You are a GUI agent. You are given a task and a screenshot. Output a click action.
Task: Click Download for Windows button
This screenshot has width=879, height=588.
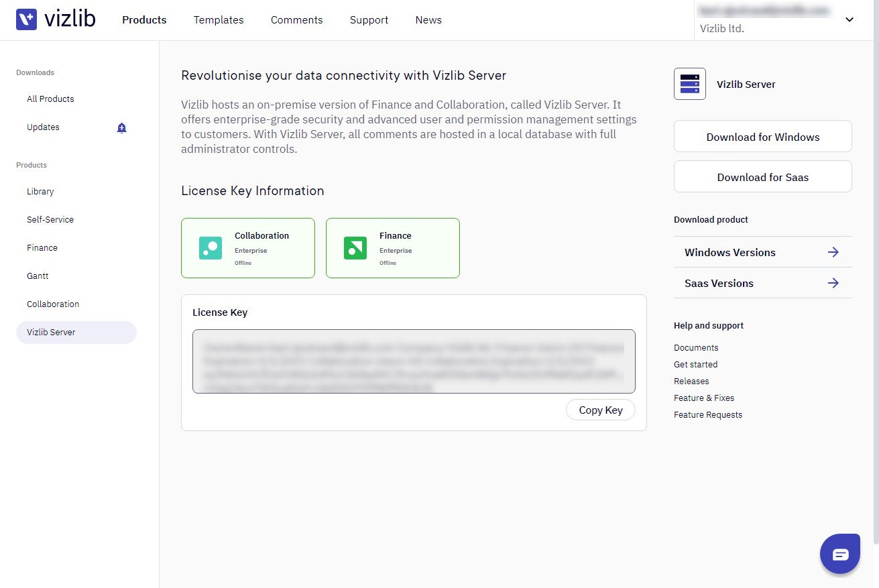763,136
